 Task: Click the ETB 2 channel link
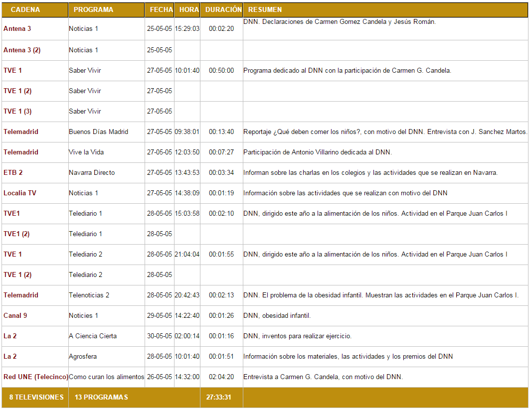point(13,173)
